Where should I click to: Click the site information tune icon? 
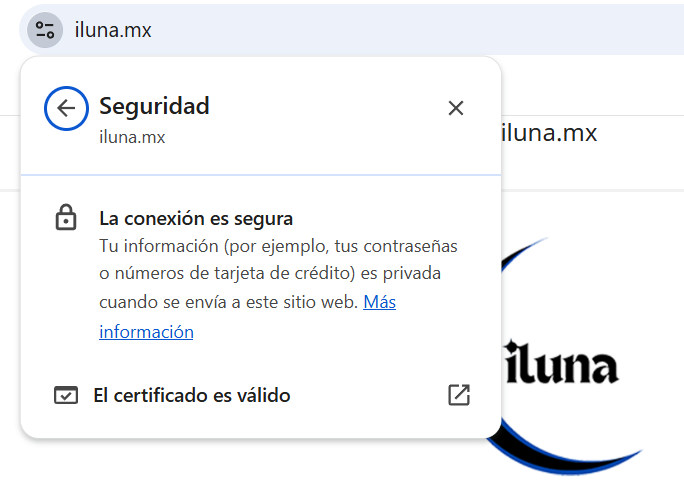pos(45,30)
